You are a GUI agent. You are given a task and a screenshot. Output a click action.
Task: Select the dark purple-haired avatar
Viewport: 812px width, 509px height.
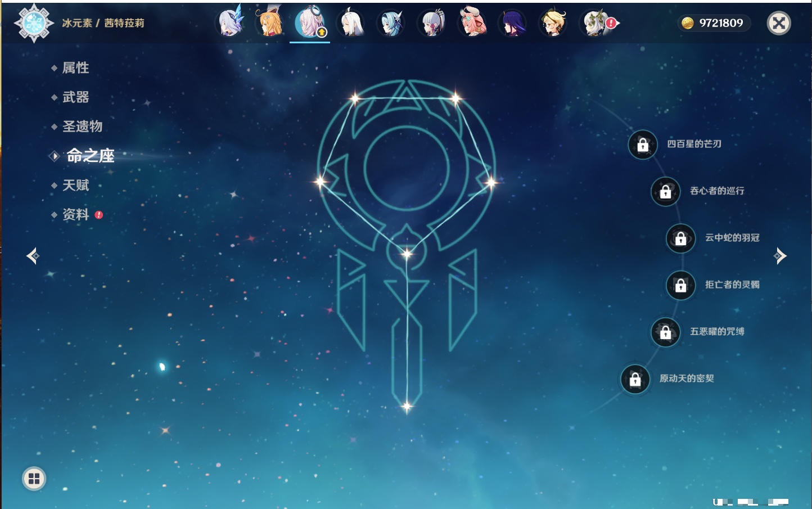pyautogui.click(x=513, y=23)
